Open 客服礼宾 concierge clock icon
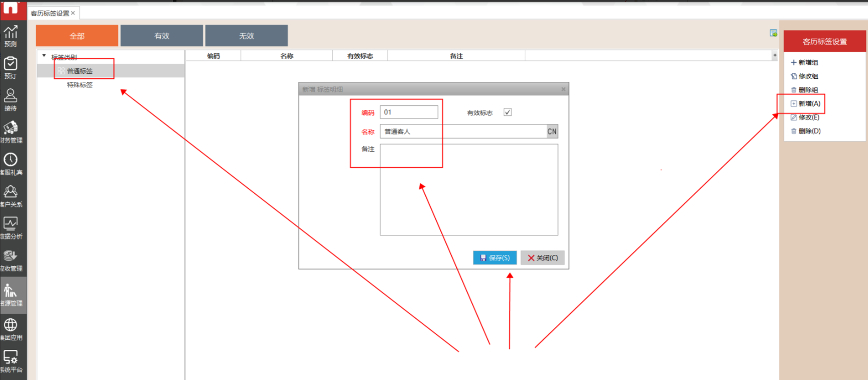This screenshot has height=380, width=868. (x=11, y=164)
